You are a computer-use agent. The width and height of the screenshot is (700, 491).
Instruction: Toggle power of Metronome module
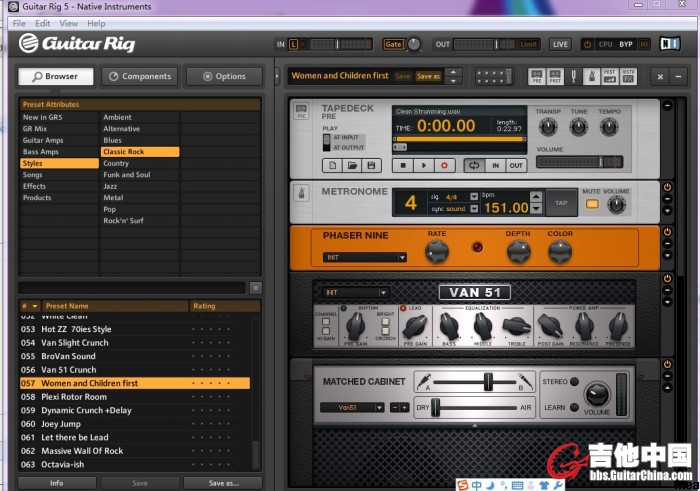pos(667,187)
